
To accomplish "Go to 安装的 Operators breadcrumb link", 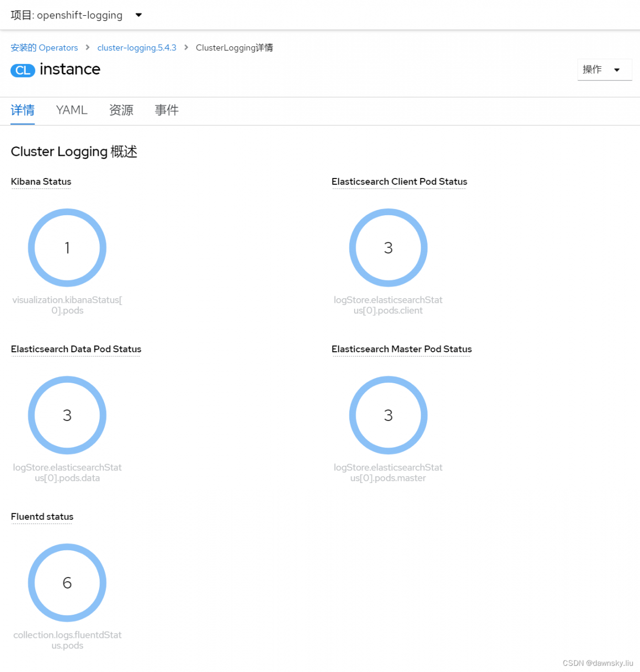I will [x=44, y=48].
